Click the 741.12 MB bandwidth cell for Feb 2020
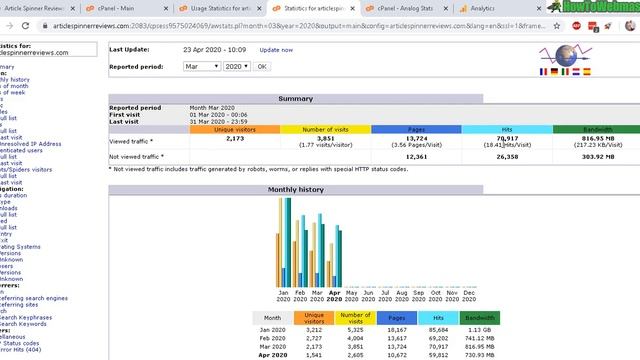 point(480,338)
